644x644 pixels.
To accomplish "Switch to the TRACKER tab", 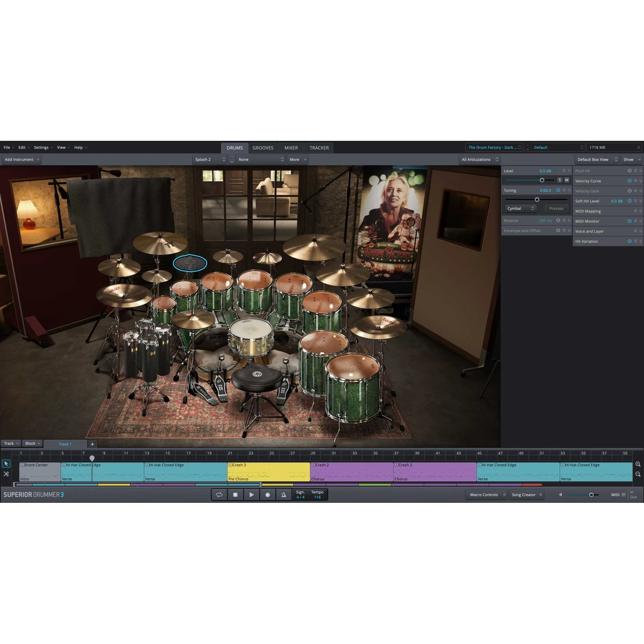I will pyautogui.click(x=319, y=148).
